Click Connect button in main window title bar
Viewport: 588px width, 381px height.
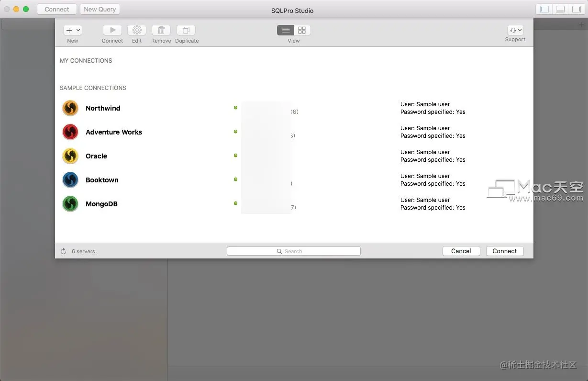click(57, 9)
